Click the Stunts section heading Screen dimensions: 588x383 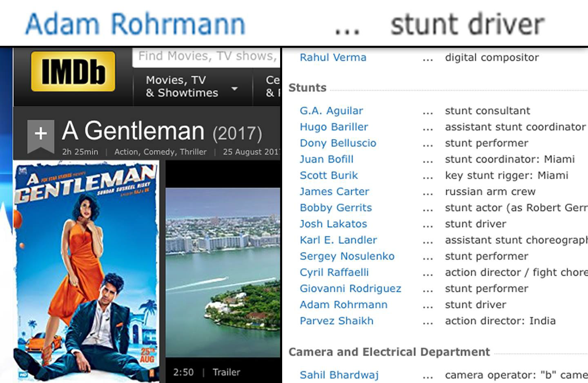point(307,88)
